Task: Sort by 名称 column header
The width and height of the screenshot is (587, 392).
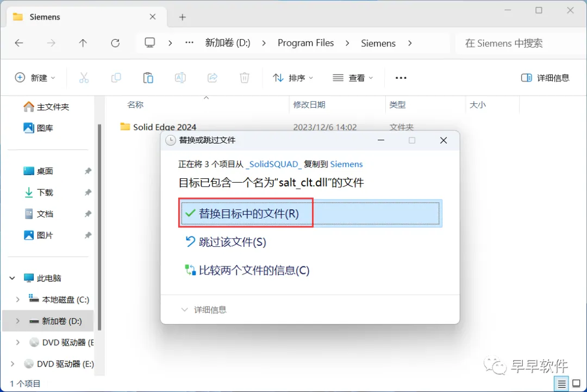Action: [x=135, y=105]
